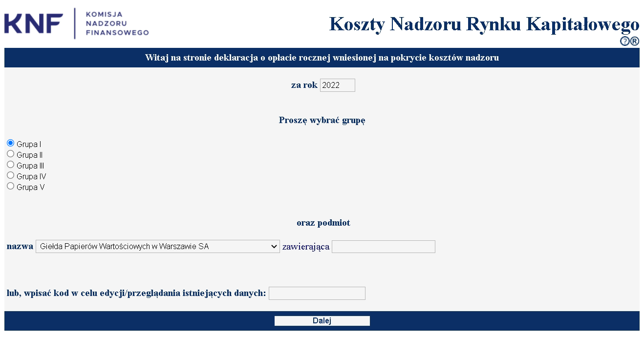This screenshot has height=338, width=644.
Task: Choose the Grupa IV option
Action: (11, 175)
